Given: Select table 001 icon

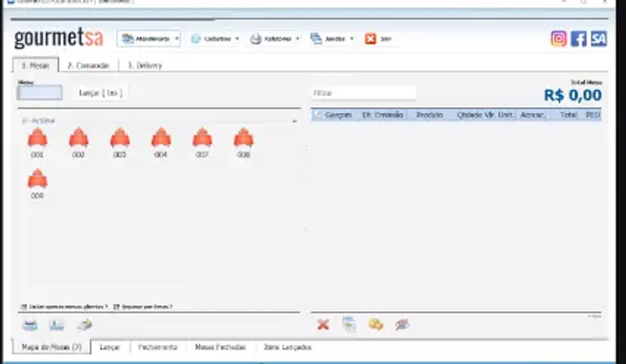Looking at the screenshot, I should point(37,138).
